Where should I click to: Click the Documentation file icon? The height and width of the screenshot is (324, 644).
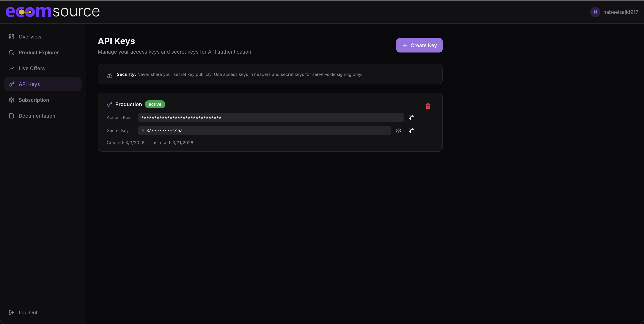(11, 116)
